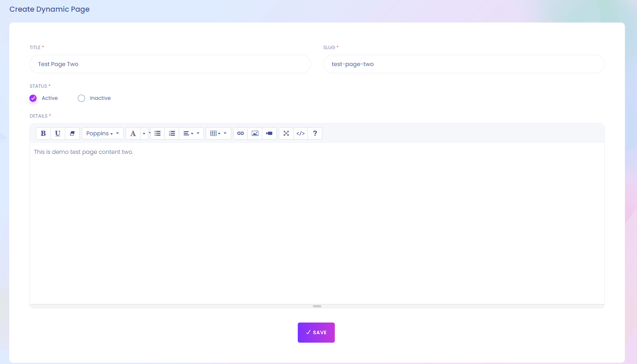Click the Slug input field
The width and height of the screenshot is (637, 364).
[463, 64]
